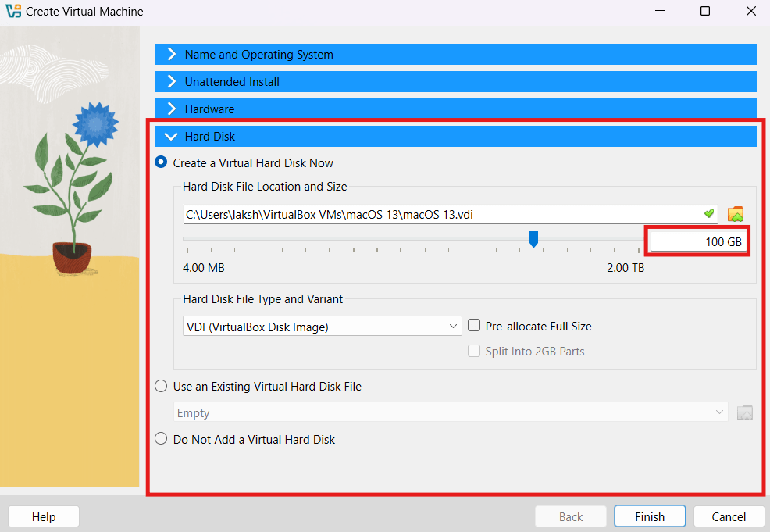The width and height of the screenshot is (770, 532).
Task: Click the Finish button
Action: coord(649,516)
